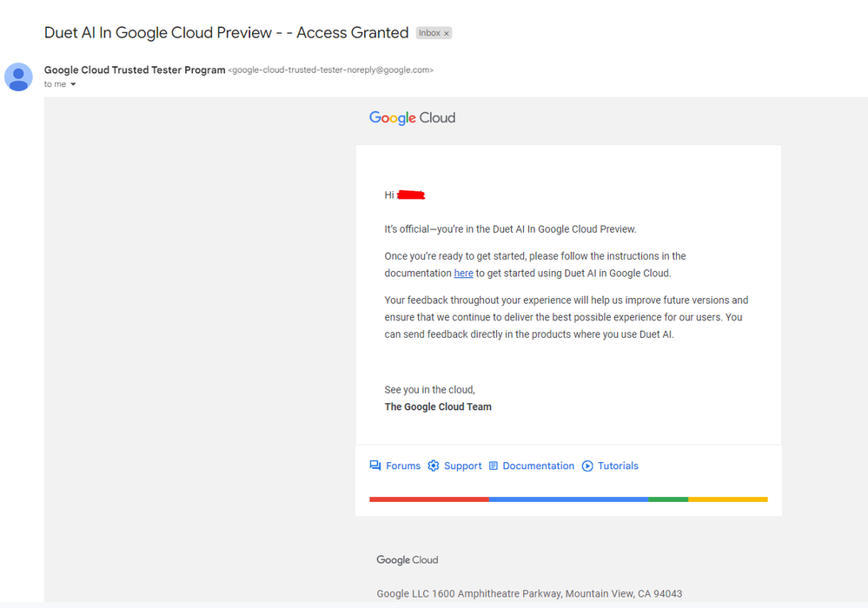868x608 pixels.
Task: Open the Support link
Action: [x=463, y=466]
